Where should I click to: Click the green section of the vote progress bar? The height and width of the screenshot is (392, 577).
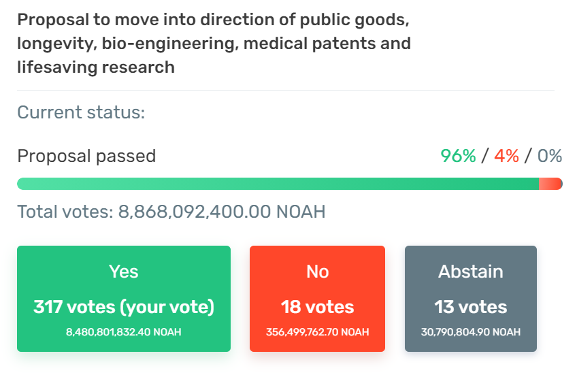pos(278,184)
